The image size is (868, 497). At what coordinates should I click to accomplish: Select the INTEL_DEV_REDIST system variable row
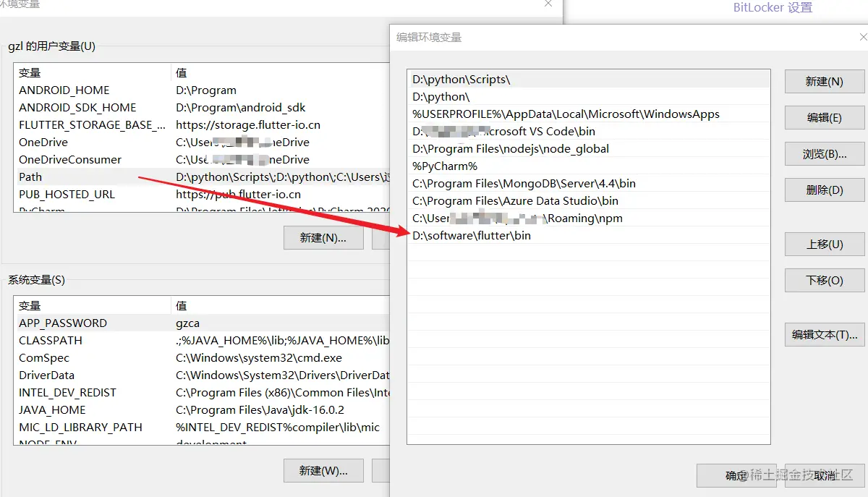click(202, 393)
